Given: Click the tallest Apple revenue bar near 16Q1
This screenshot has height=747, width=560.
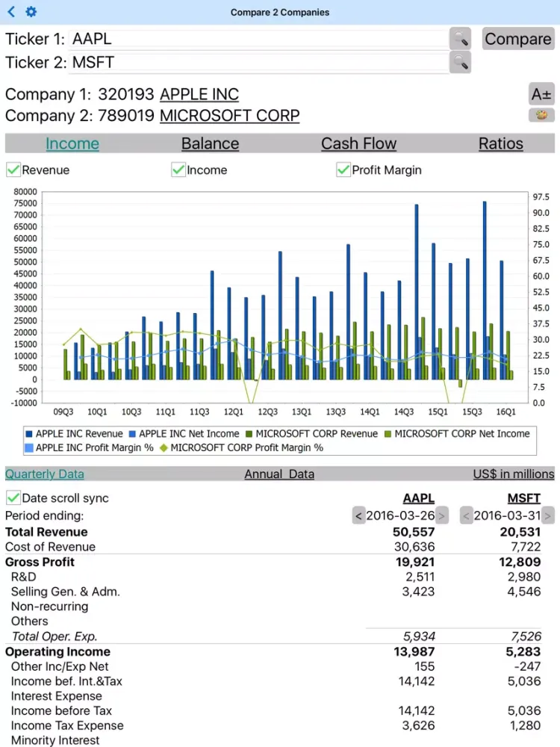Looking at the screenshot, I should coord(485,290).
